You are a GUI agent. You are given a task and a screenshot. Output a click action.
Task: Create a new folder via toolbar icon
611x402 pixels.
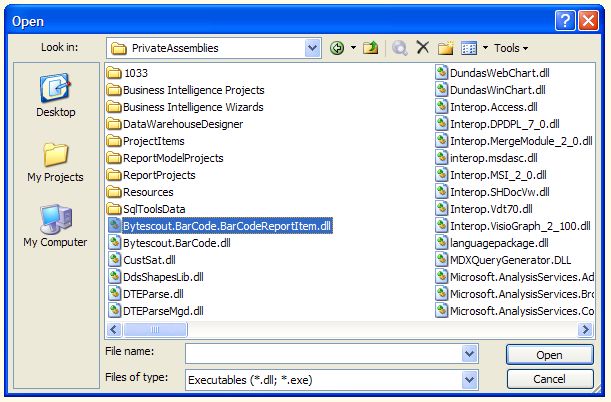click(x=445, y=48)
